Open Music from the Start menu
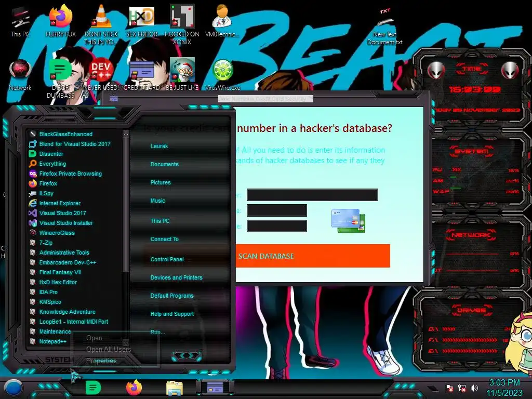 (x=158, y=201)
